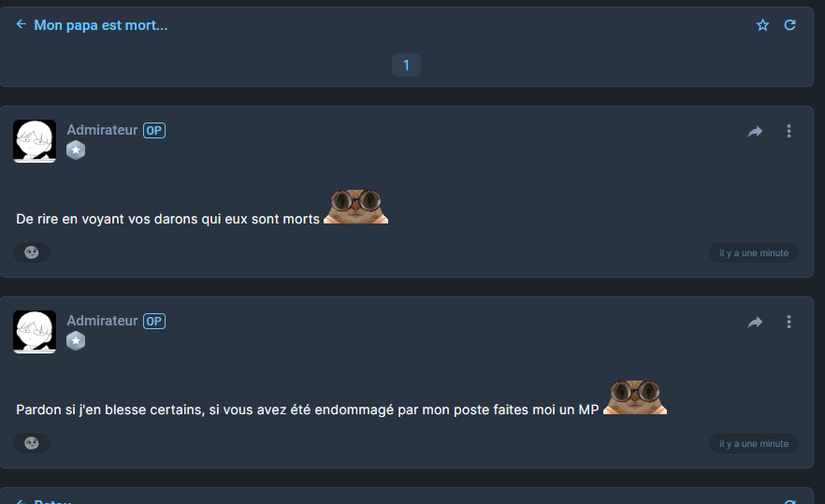
Task: Click the cat-with-glasses sticker in first post
Action: click(x=355, y=207)
